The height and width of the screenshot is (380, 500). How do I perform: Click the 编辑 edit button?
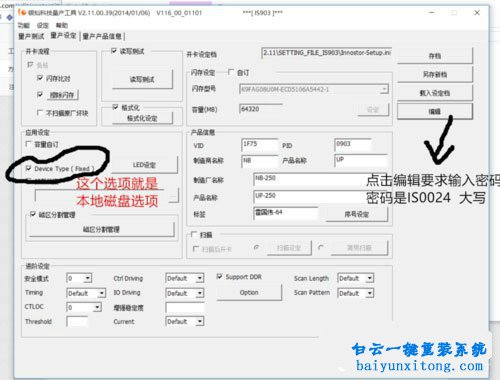coord(435,111)
